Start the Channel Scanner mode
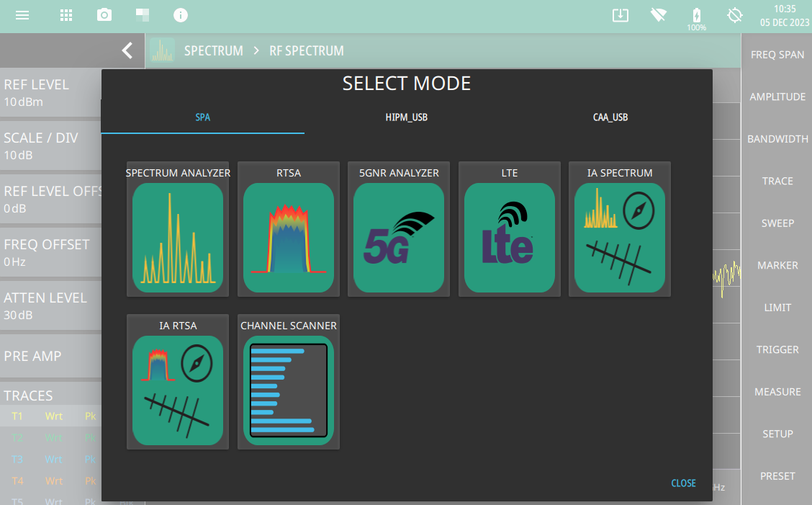This screenshot has width=812, height=505. coord(289,390)
